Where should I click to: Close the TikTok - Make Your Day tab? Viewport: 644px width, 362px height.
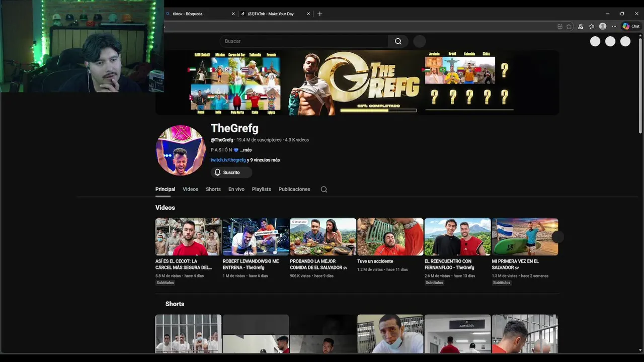[x=308, y=14]
